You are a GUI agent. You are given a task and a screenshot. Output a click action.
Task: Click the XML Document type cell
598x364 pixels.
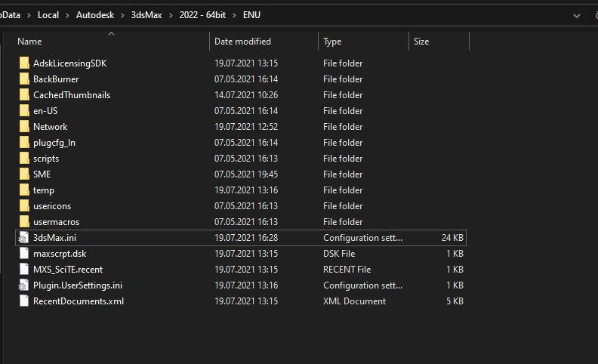354,301
